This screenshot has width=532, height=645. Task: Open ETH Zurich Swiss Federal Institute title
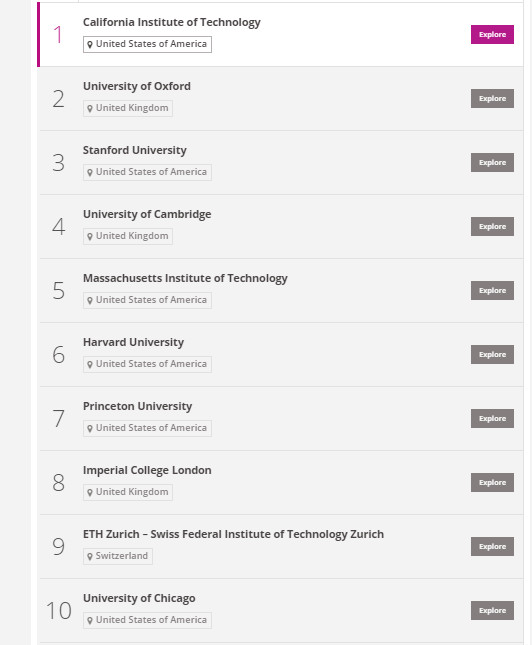pos(233,534)
